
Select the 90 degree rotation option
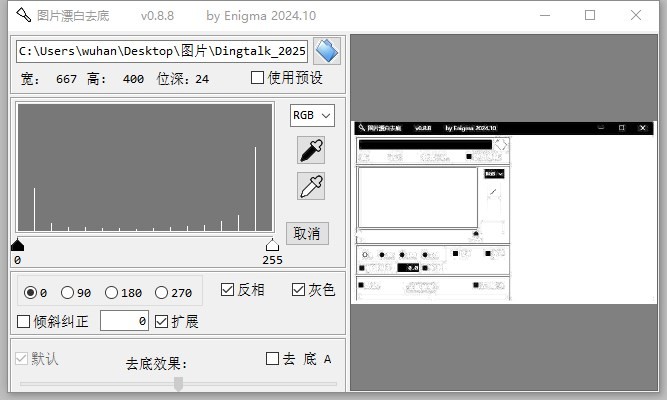pyautogui.click(x=68, y=293)
